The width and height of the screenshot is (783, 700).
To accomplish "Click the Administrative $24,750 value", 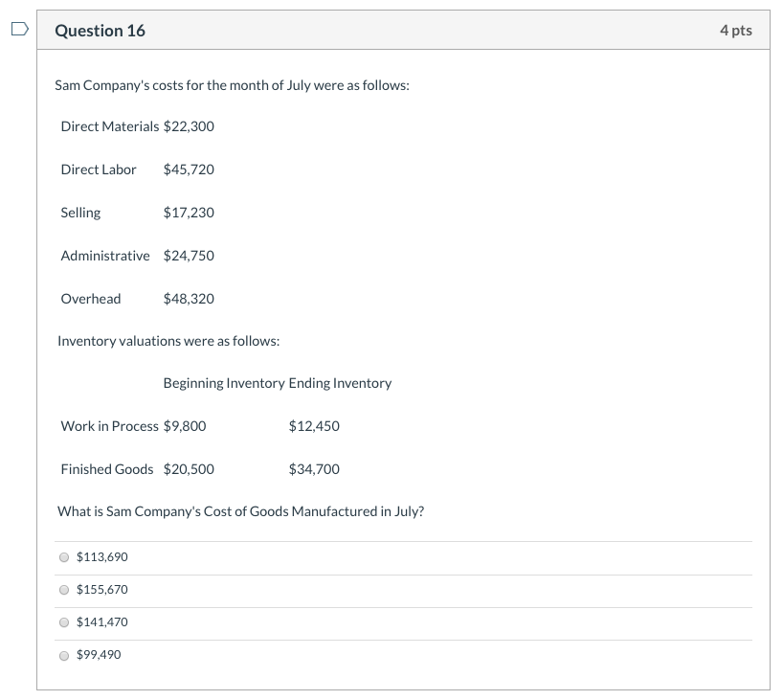I will point(189,256).
